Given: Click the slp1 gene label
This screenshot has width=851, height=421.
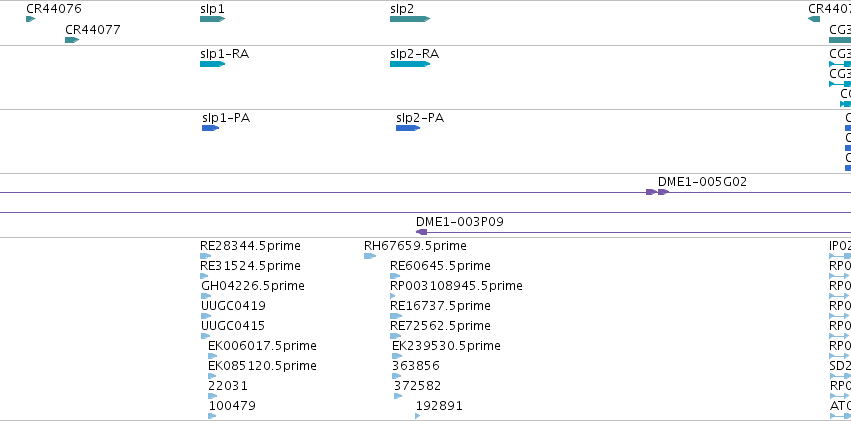Looking at the screenshot, I should [212, 9].
